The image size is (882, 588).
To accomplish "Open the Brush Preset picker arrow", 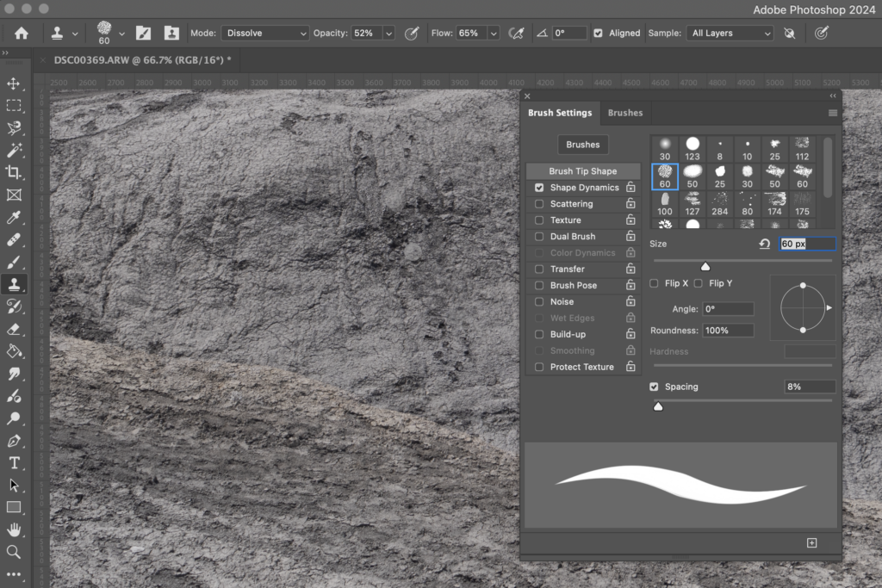I will point(121,34).
